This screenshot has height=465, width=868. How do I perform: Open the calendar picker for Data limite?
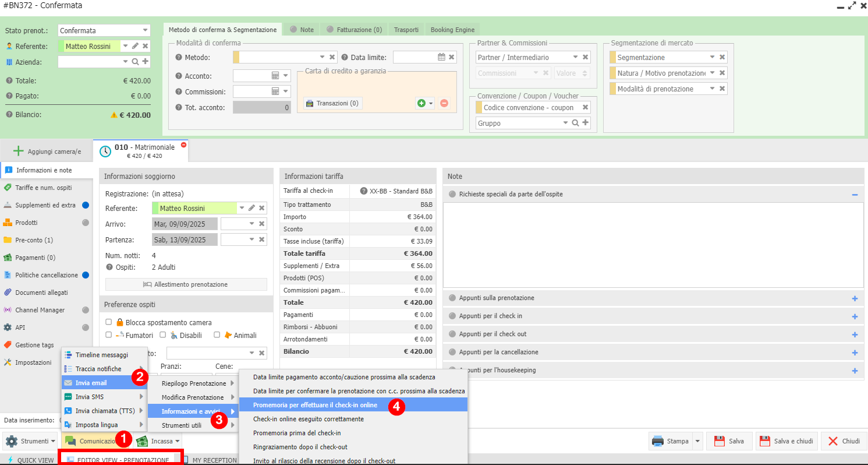click(442, 57)
